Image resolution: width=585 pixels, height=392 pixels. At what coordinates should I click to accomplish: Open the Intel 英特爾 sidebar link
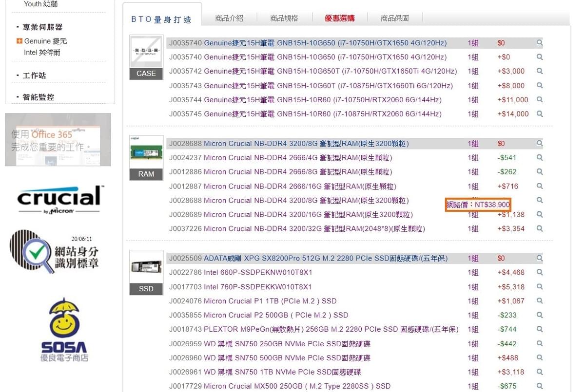[42, 52]
